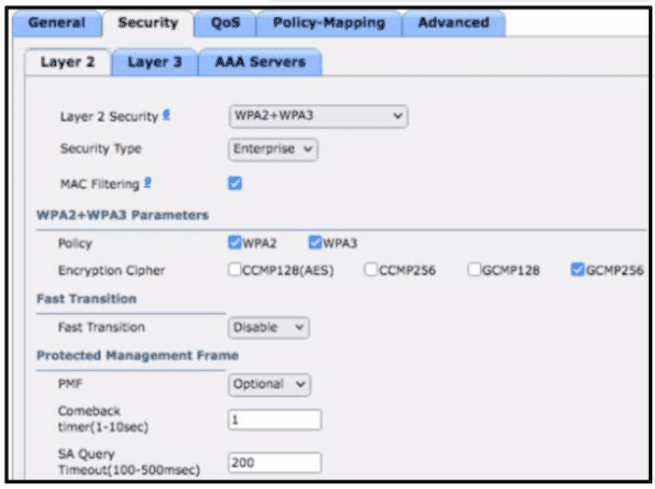Uncheck the GCMP256 cipher checkbox
This screenshot has width=655, height=489.
[x=577, y=270]
